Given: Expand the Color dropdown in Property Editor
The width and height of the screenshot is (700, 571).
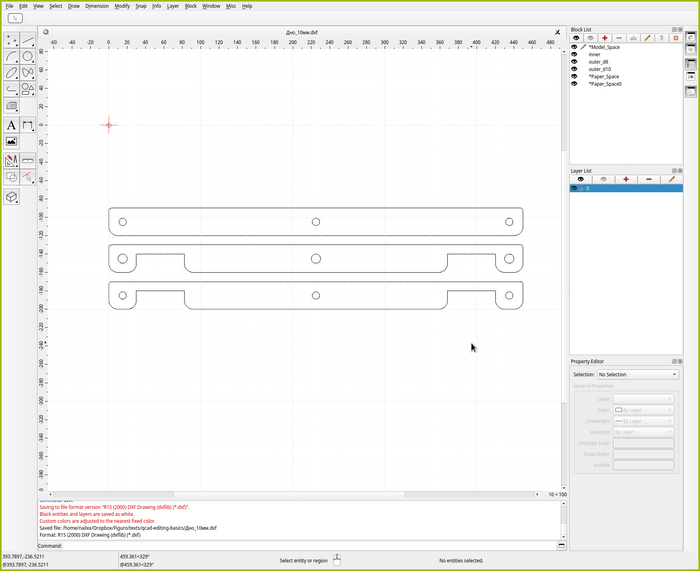Looking at the screenshot, I should coord(643,410).
